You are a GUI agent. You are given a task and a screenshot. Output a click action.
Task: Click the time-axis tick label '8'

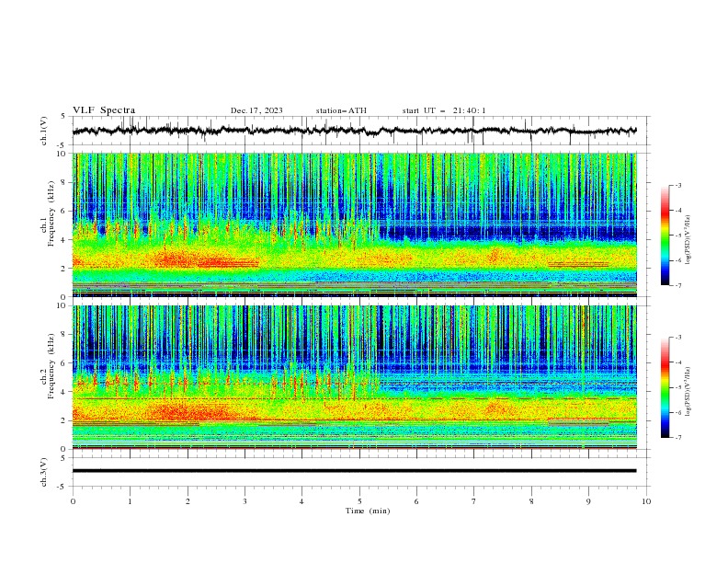[531, 501]
